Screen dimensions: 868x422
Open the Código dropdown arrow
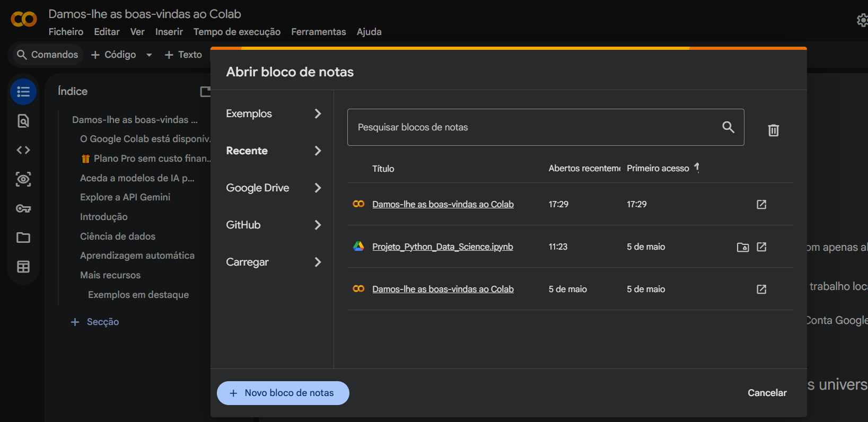pos(149,55)
